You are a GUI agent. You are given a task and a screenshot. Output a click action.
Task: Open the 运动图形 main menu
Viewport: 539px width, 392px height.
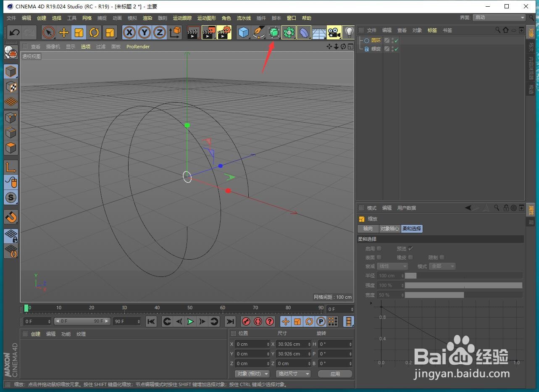(x=207, y=18)
